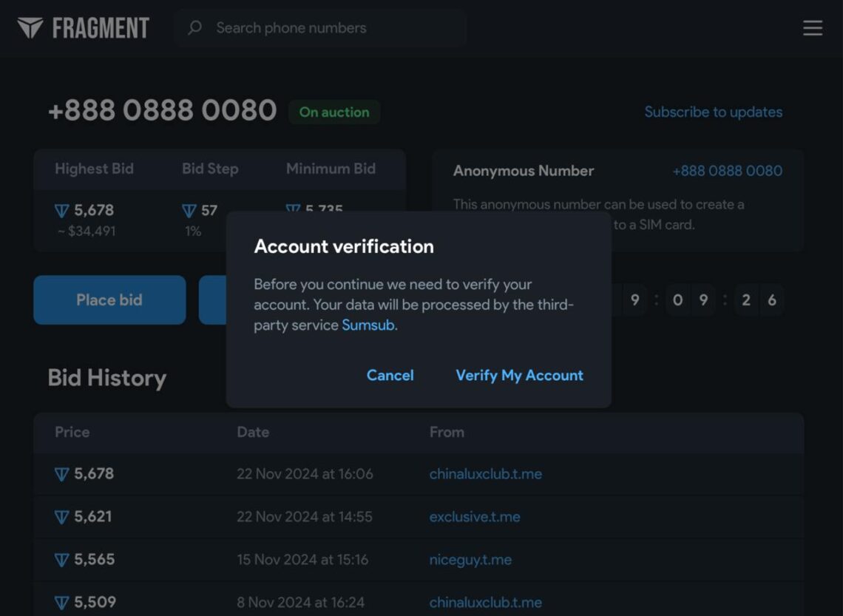Screen dimensions: 843x616
Task: Open chinaluxclub.t.me from 22 Nov bid
Action: [485, 474]
